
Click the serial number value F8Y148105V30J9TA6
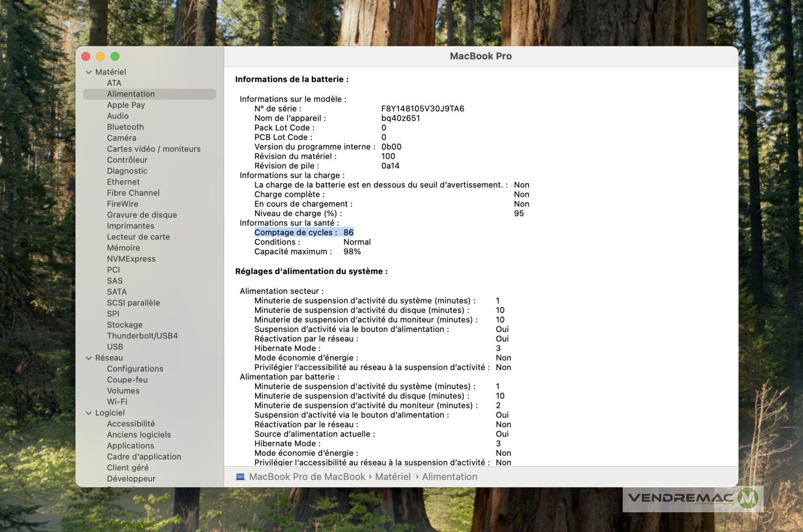pos(422,108)
